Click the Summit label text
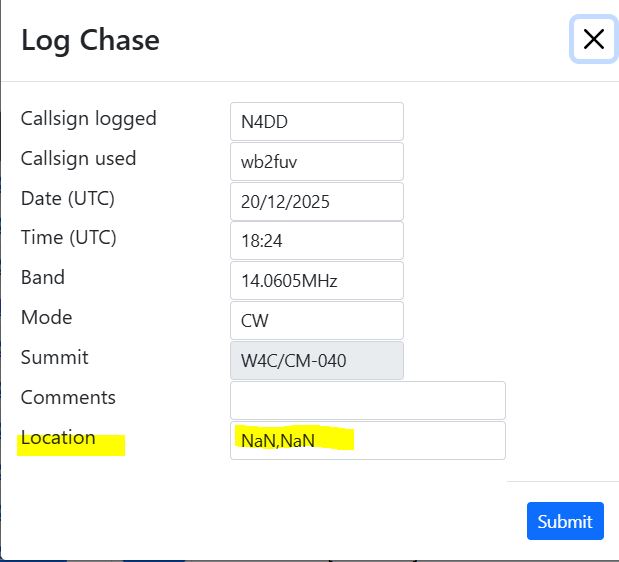619x562 pixels. click(54, 358)
